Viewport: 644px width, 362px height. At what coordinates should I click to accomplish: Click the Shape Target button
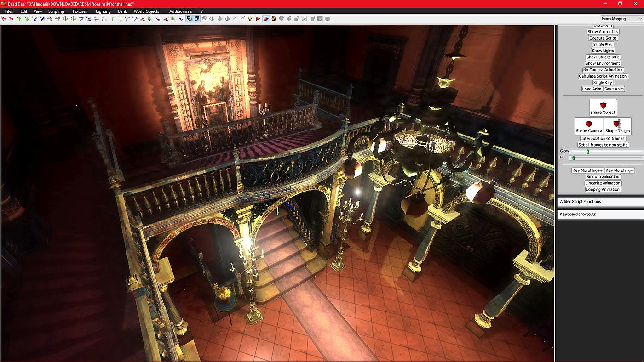tap(618, 126)
